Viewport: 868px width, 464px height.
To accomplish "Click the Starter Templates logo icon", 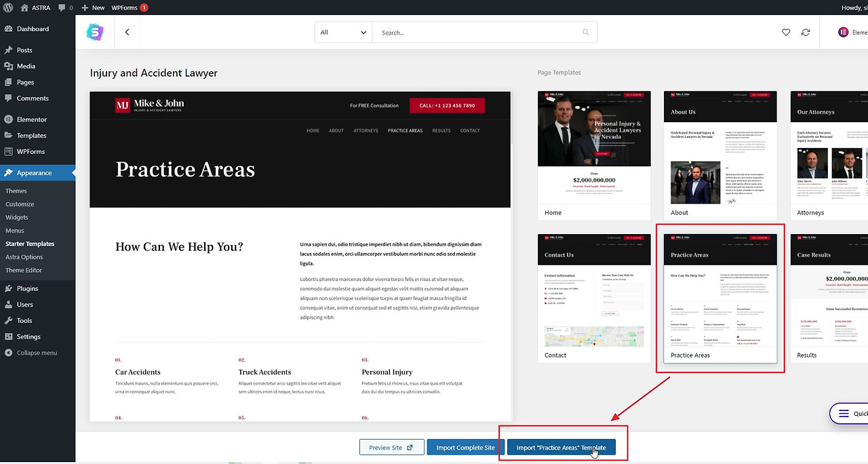I will [95, 32].
